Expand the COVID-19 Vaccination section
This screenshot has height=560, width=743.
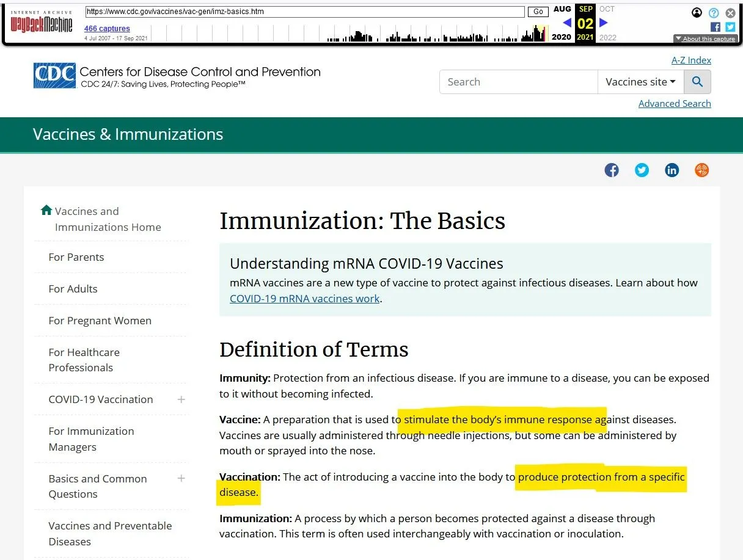click(181, 399)
